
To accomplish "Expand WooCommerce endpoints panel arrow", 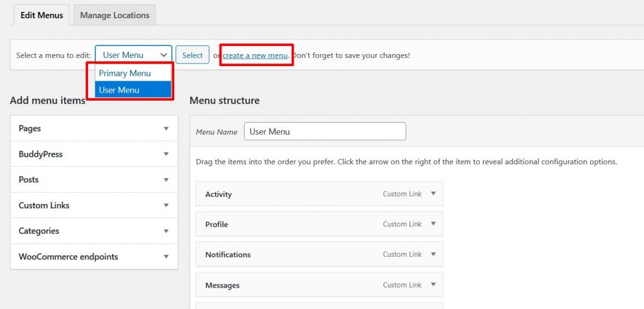I will pyautogui.click(x=166, y=256).
